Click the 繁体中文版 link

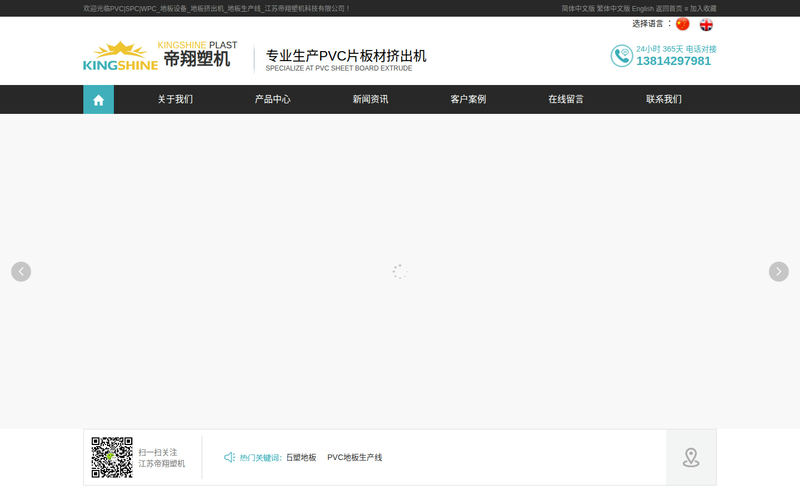tap(613, 9)
